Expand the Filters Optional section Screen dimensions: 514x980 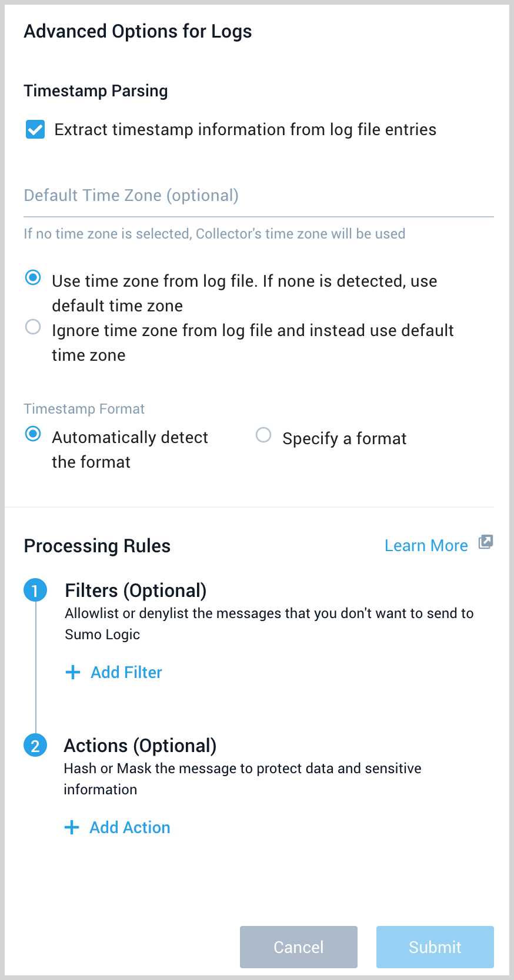coord(136,590)
